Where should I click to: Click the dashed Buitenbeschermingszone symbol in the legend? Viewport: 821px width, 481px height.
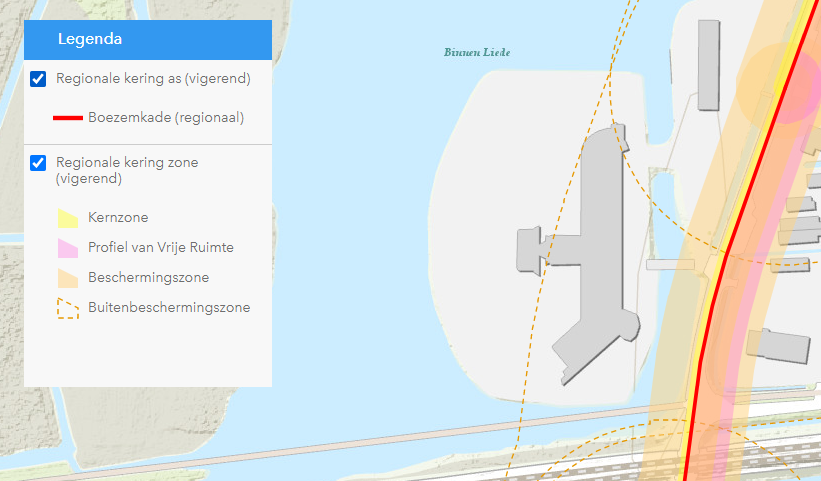[68, 308]
